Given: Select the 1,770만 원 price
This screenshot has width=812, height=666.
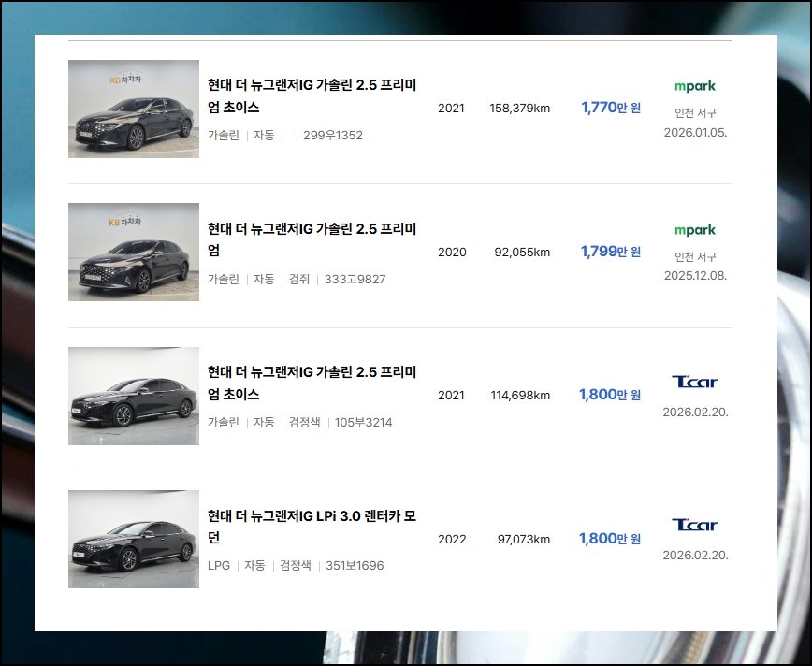Looking at the screenshot, I should (x=611, y=108).
